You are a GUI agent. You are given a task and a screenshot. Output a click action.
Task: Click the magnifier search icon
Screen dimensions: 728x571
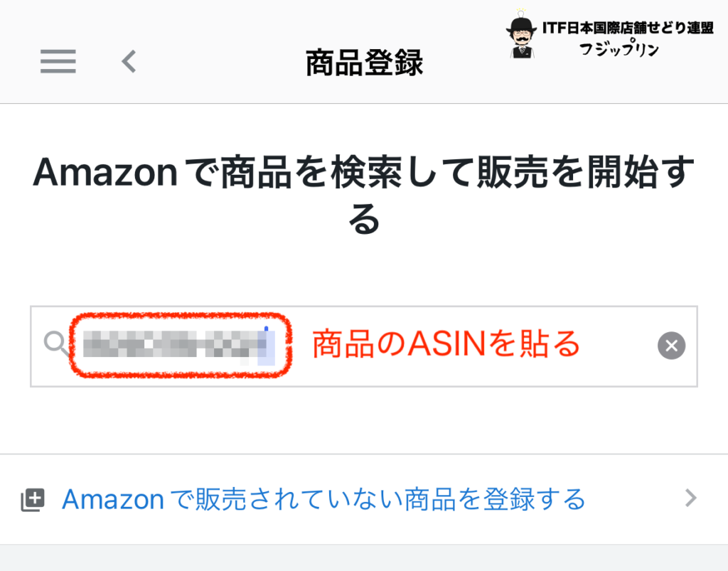[55, 343]
